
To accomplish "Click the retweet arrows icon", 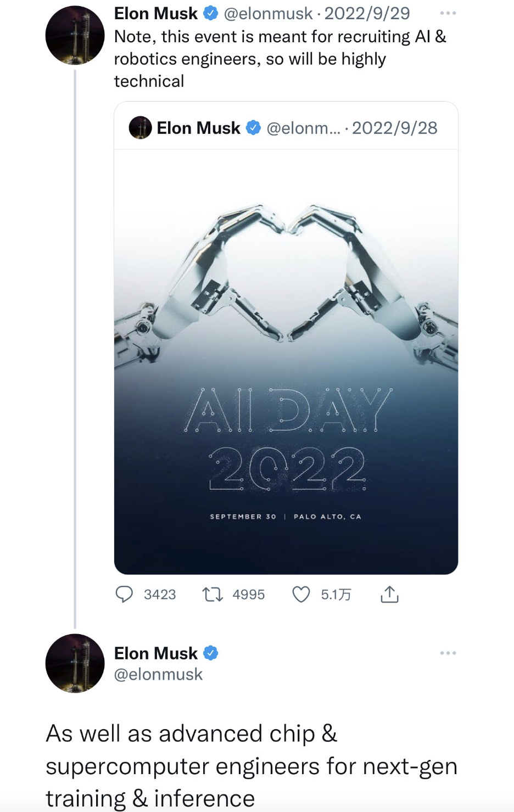I will pos(213,595).
